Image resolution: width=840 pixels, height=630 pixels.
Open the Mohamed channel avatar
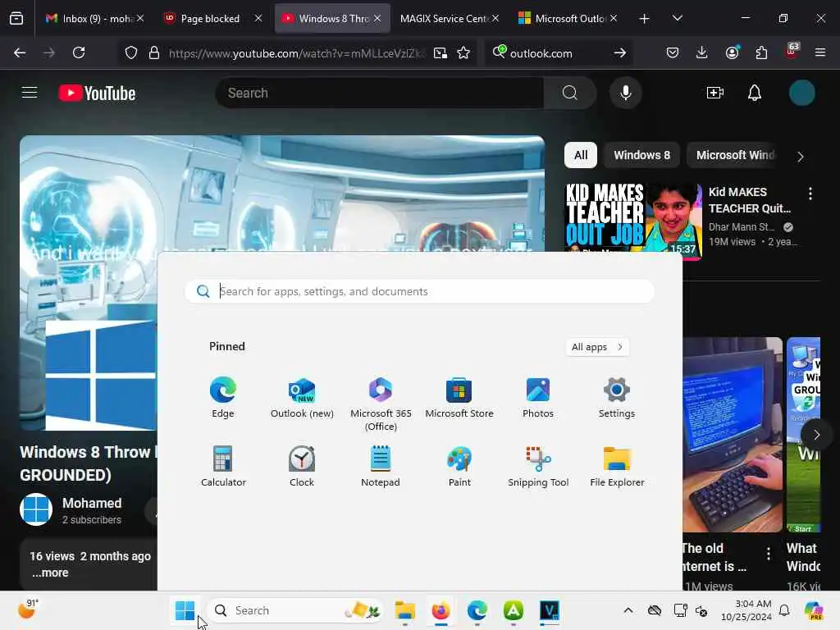click(x=36, y=509)
